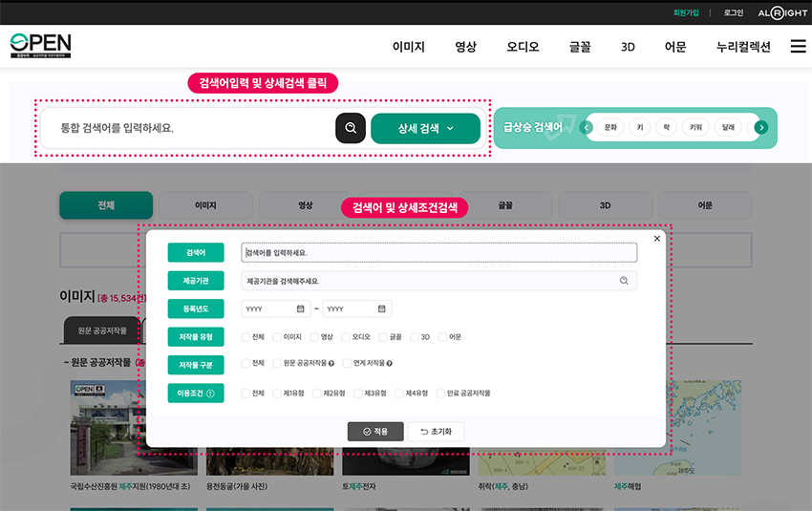This screenshot has height=511, width=812.
Task: Check the 영상 type checkbox
Action: click(314, 337)
